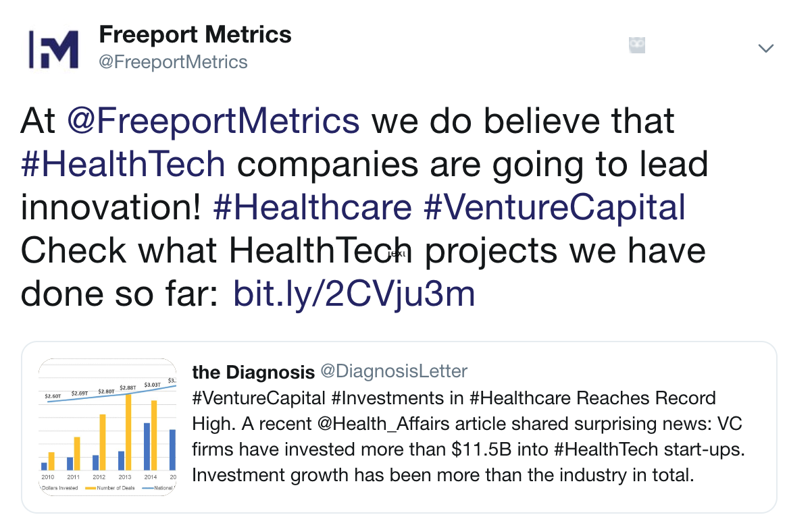Click the large #Healthcare hashtag after innovation
The height and width of the screenshot is (517, 812).
pyautogui.click(x=312, y=208)
